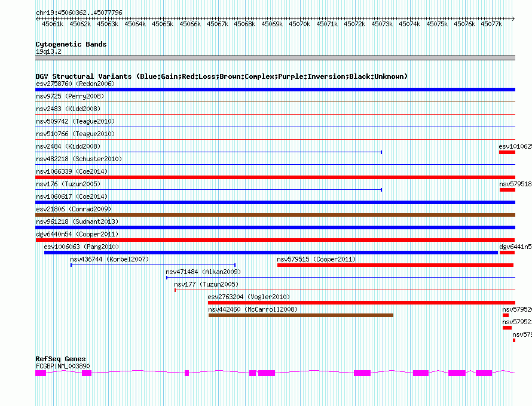
Task: Select the RefSeq Genes track title
Action: (x=60, y=359)
